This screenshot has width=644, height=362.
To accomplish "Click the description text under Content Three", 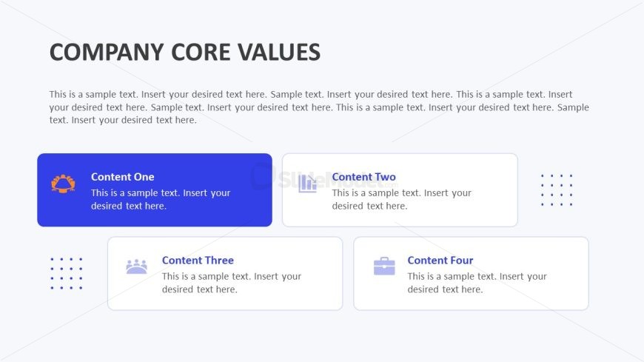I will click(x=232, y=283).
